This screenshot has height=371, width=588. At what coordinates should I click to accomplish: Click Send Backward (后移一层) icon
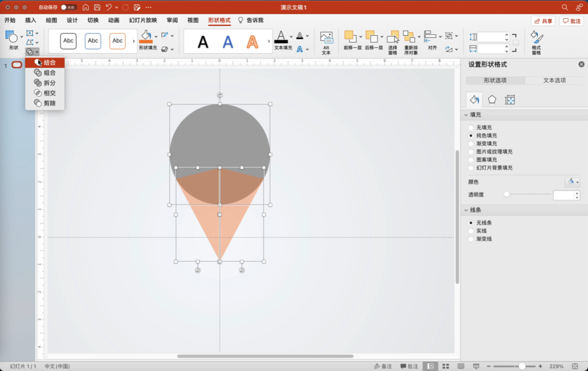click(371, 37)
